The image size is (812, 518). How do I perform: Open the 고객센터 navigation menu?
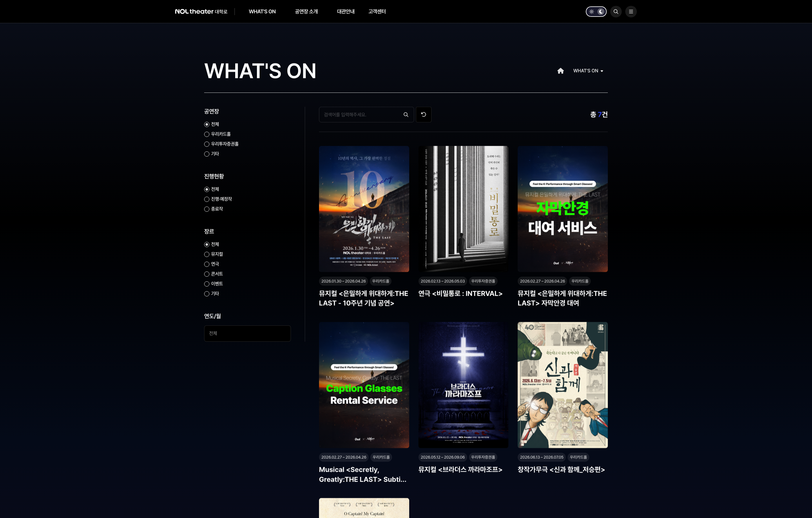click(x=377, y=12)
